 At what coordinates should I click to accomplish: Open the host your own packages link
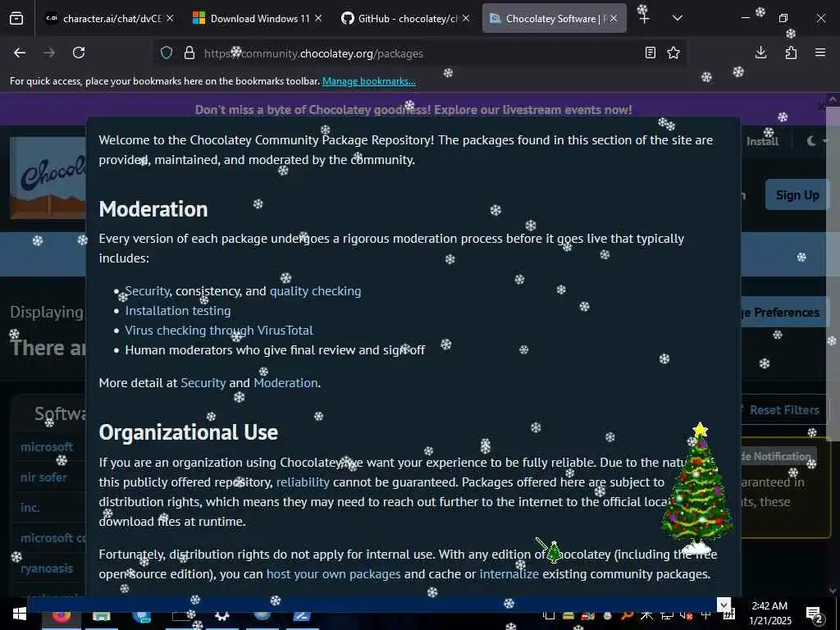click(333, 573)
